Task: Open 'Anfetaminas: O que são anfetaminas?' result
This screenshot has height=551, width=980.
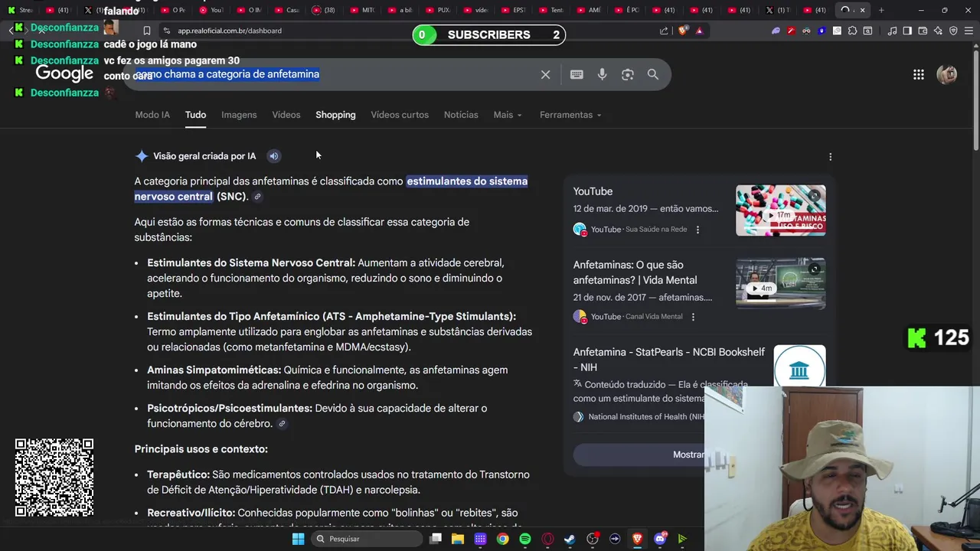Action: point(635,272)
